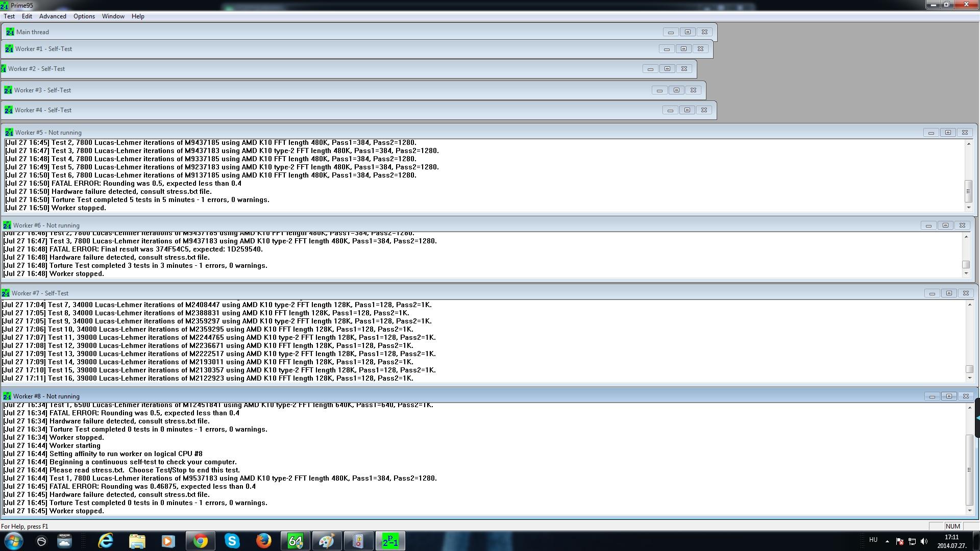Click the Worker #4 window icon
The width and height of the screenshot is (980, 551).
point(9,110)
